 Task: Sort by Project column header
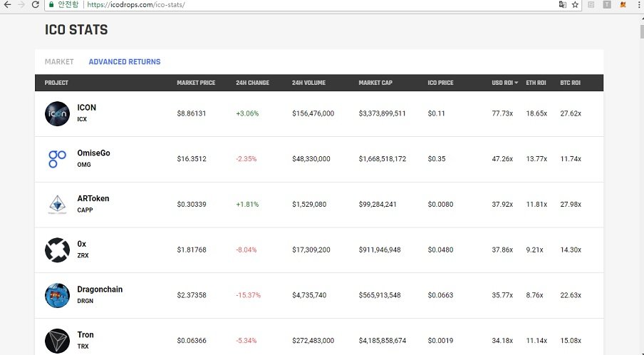click(x=56, y=83)
